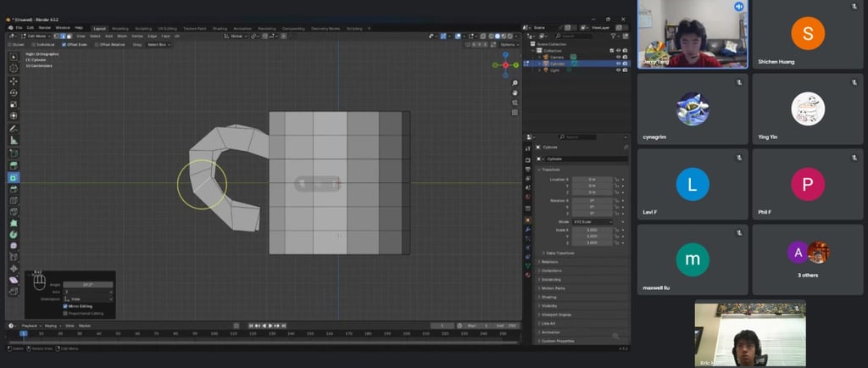Viewport: 868px width, 368px height.
Task: Click the Angle value slider field
Action: coord(88,284)
